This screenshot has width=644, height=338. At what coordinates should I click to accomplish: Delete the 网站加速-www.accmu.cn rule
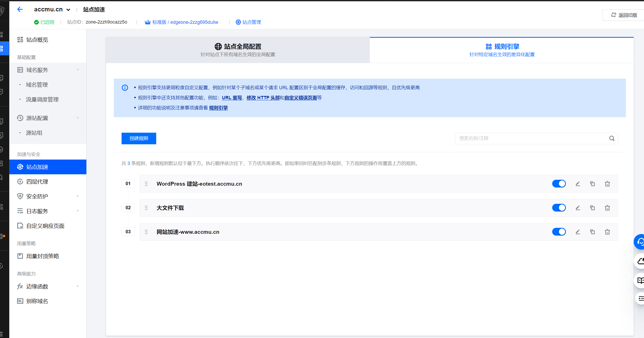pyautogui.click(x=607, y=232)
